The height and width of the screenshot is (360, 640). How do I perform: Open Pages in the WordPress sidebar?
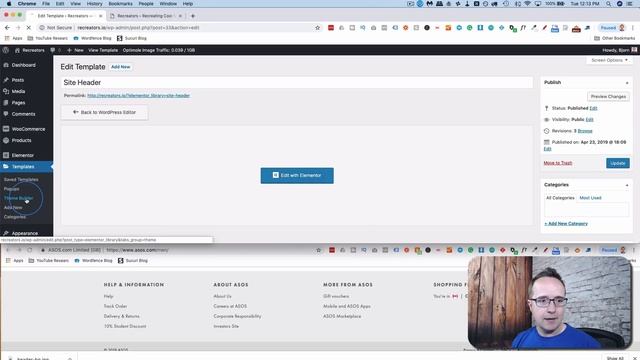coord(18,103)
